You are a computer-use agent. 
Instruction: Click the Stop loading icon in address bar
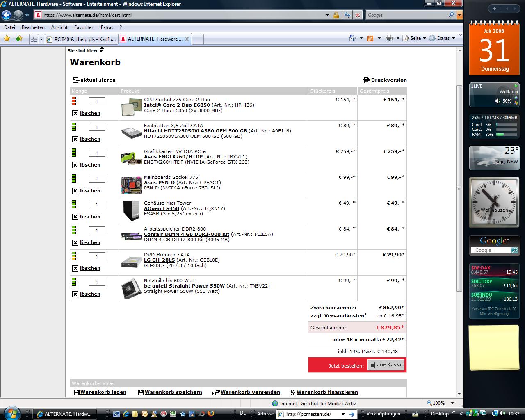click(358, 15)
